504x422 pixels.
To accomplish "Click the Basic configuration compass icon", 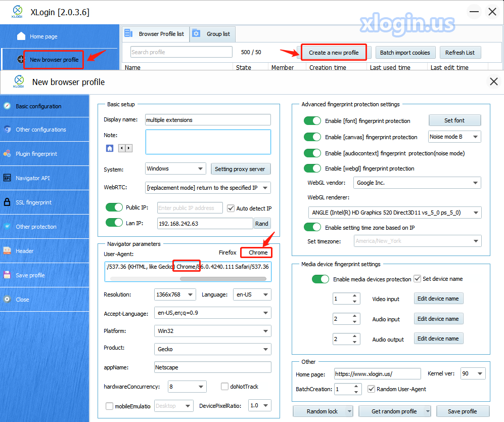I will [7, 106].
